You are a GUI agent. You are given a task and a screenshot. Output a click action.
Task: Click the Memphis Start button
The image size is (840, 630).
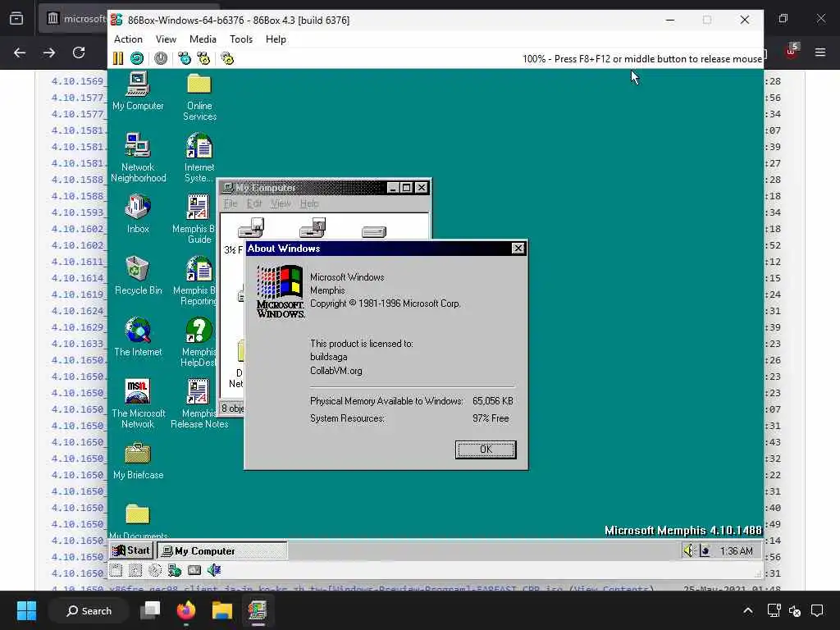coord(131,550)
